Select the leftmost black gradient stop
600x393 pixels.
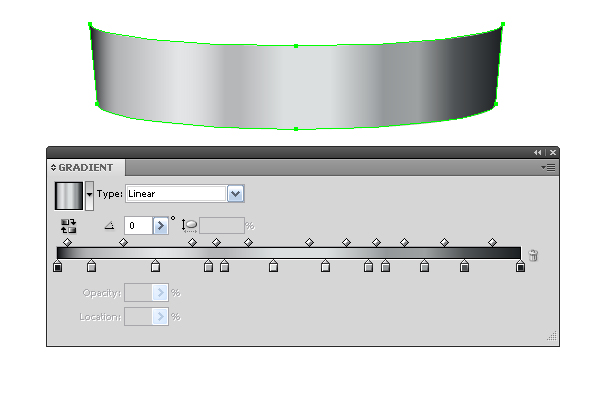click(57, 266)
